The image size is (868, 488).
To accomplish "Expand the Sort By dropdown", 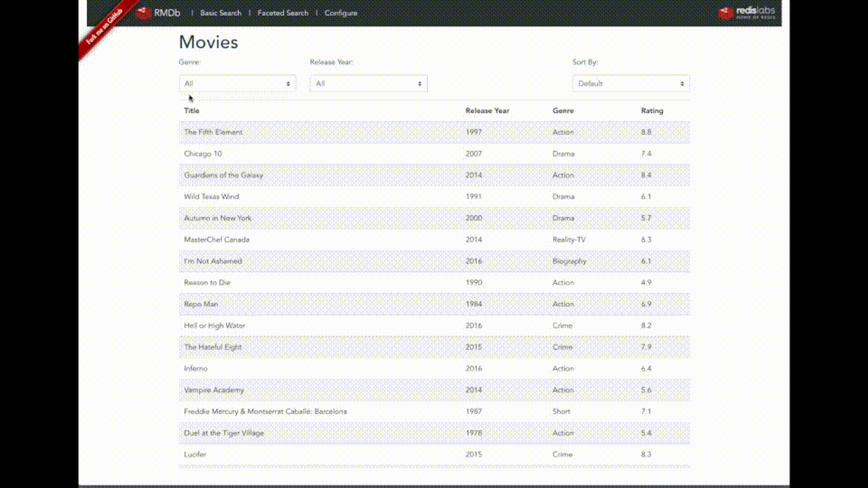I will (x=630, y=84).
